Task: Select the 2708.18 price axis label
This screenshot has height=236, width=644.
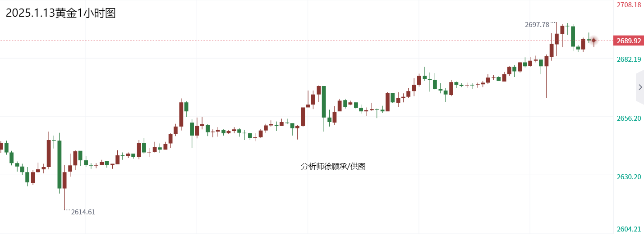Action: (x=629, y=5)
